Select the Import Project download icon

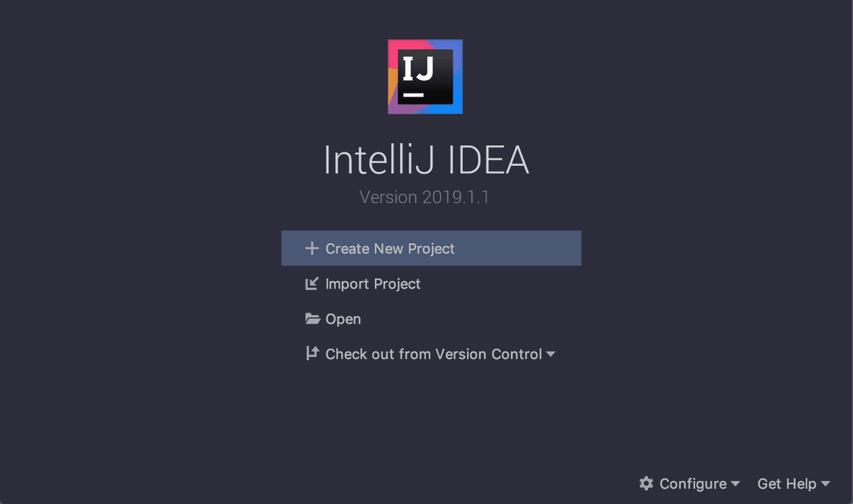pyautogui.click(x=312, y=283)
